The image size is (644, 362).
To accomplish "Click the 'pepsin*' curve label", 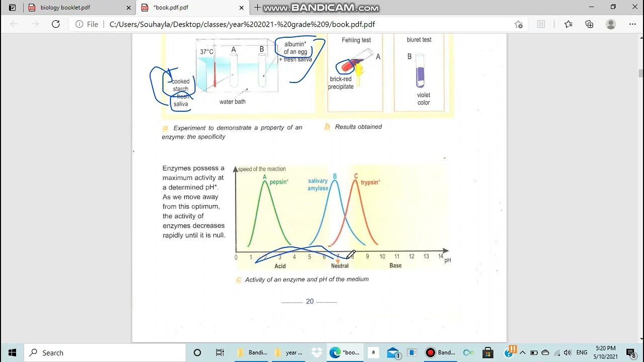I will 279,182.
